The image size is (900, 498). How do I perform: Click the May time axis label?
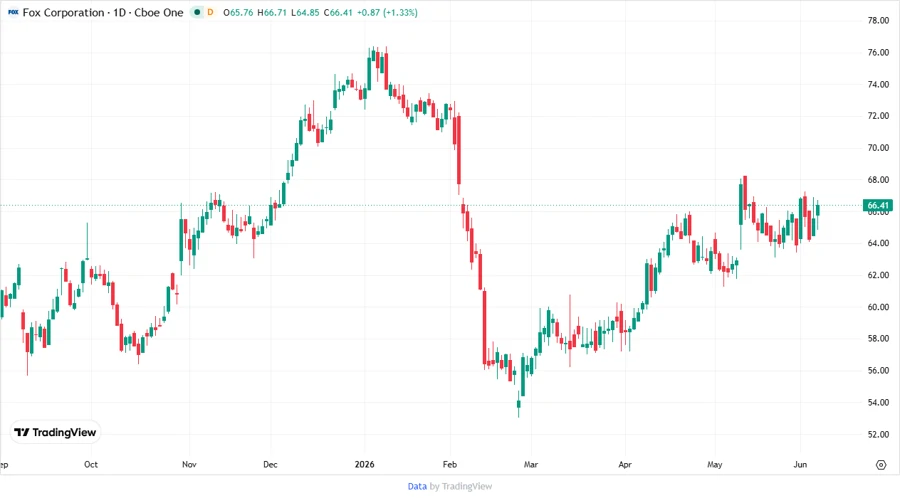click(715, 464)
